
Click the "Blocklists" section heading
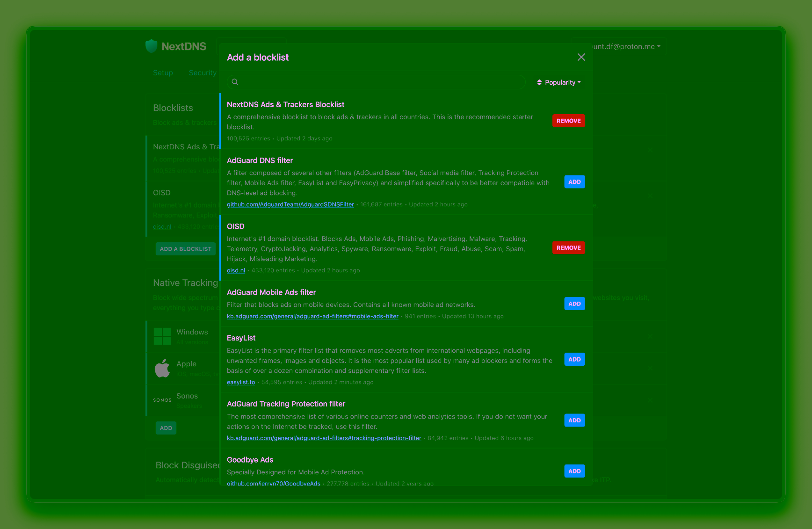tap(173, 108)
